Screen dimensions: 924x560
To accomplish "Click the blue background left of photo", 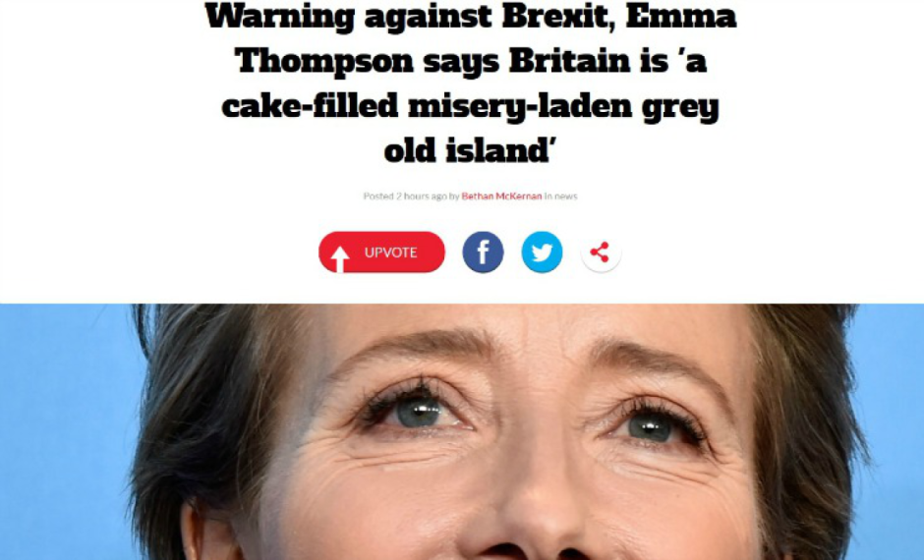I will (x=65, y=431).
